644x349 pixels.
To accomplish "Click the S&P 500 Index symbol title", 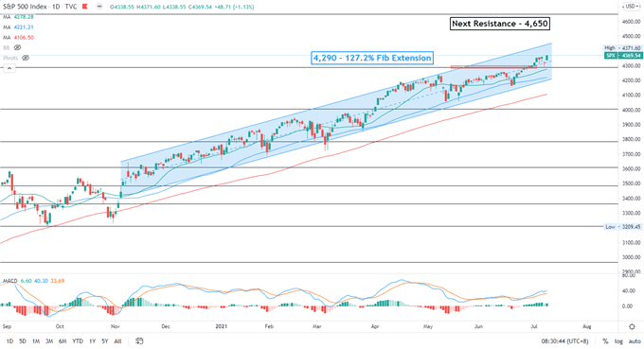I will coord(25,7).
